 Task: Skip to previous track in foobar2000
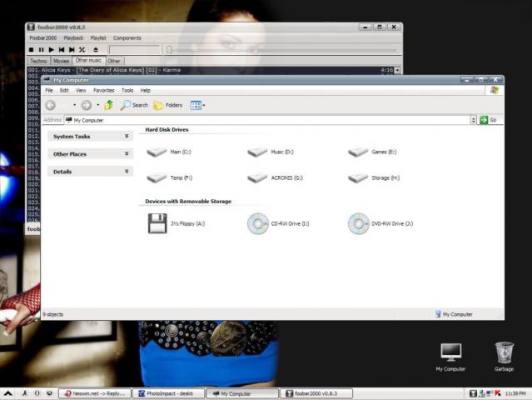[62, 49]
